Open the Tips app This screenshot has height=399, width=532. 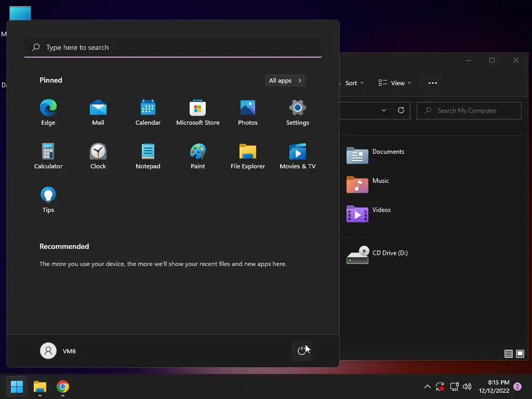pyautogui.click(x=48, y=200)
